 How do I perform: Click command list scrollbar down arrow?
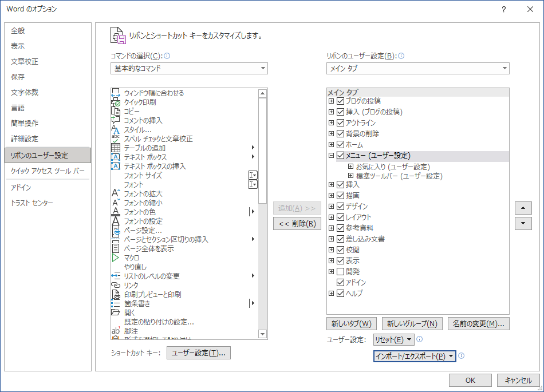[263, 334]
